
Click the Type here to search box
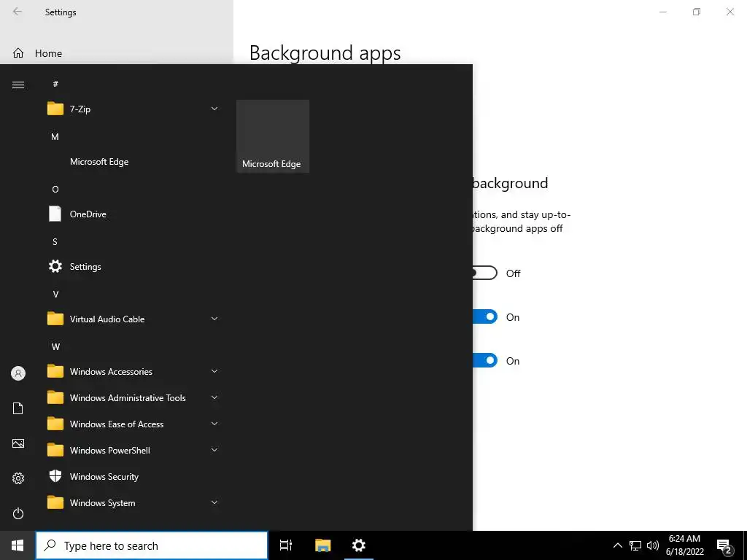152,545
